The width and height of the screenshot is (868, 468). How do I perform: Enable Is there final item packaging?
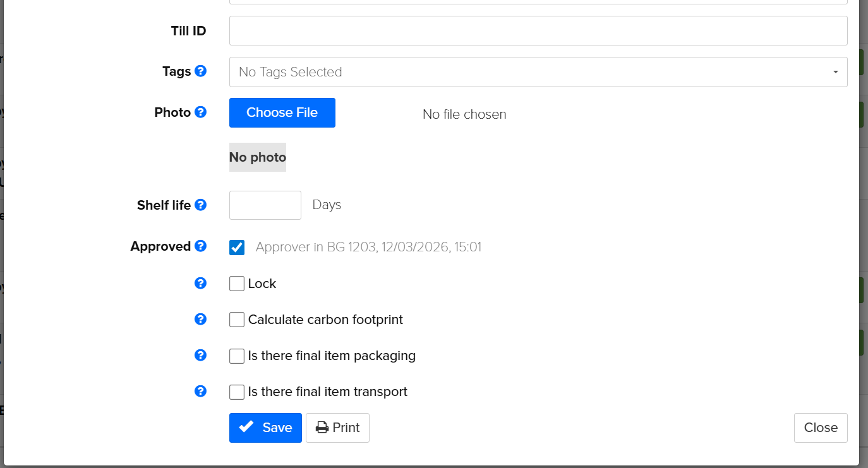(x=236, y=356)
